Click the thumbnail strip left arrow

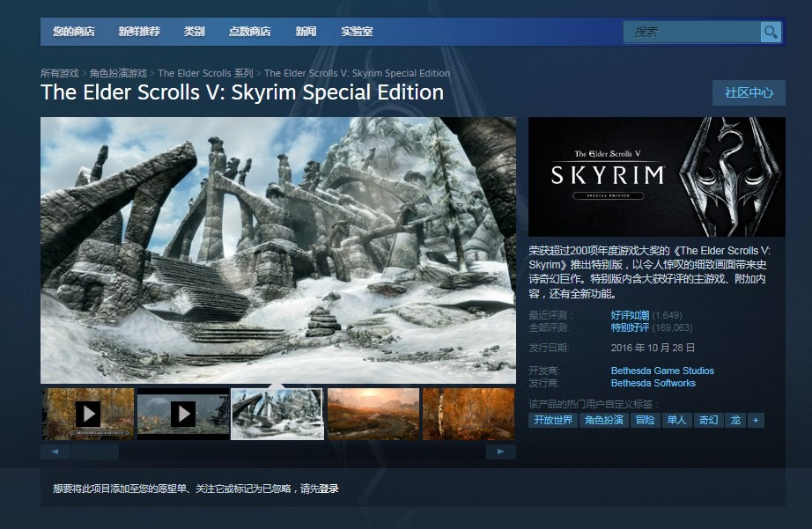pos(55,452)
